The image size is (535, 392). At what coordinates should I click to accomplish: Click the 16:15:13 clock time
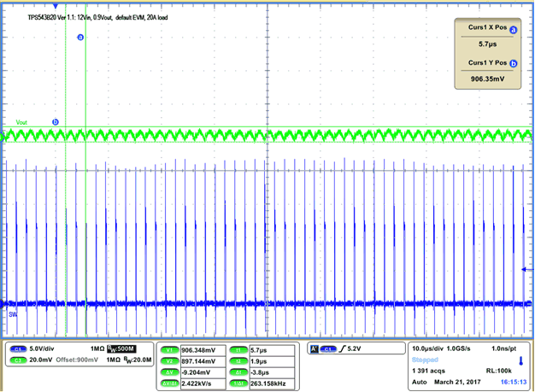point(514,382)
